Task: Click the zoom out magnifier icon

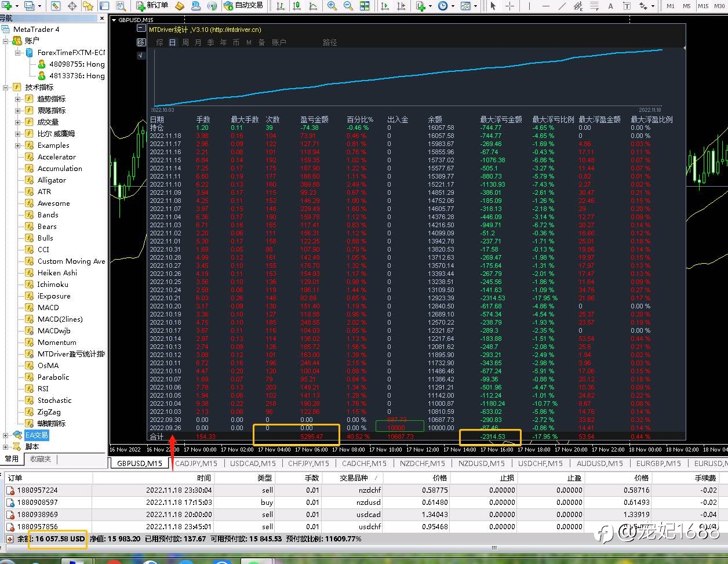Action: pos(348,6)
